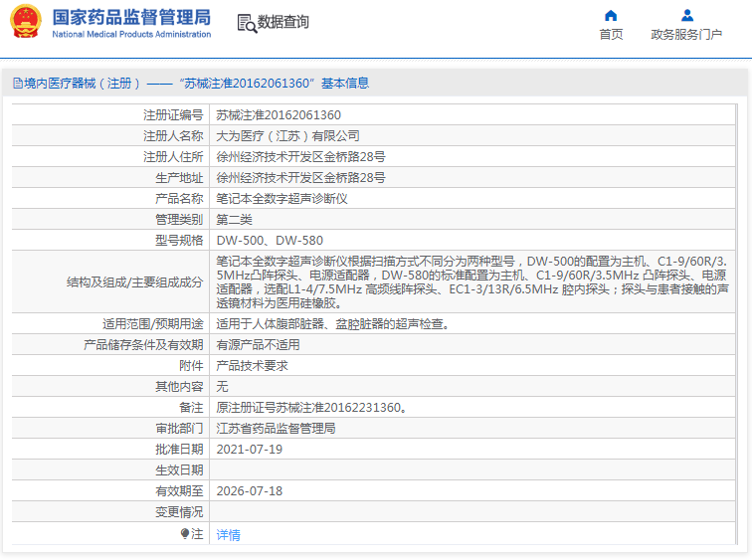Click the 首页 home icon
752x560 pixels.
[611, 16]
